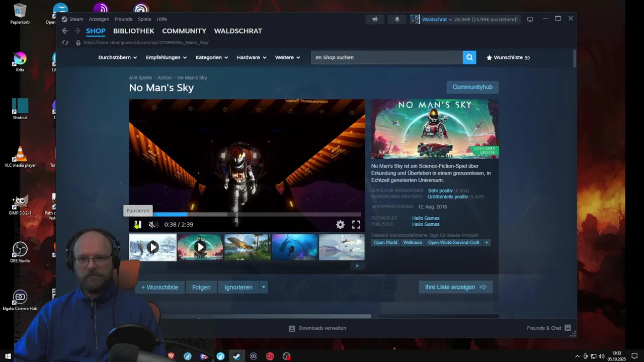This screenshot has width=644, height=362.
Task: Expand the Weitere dropdown
Action: [x=288, y=57]
